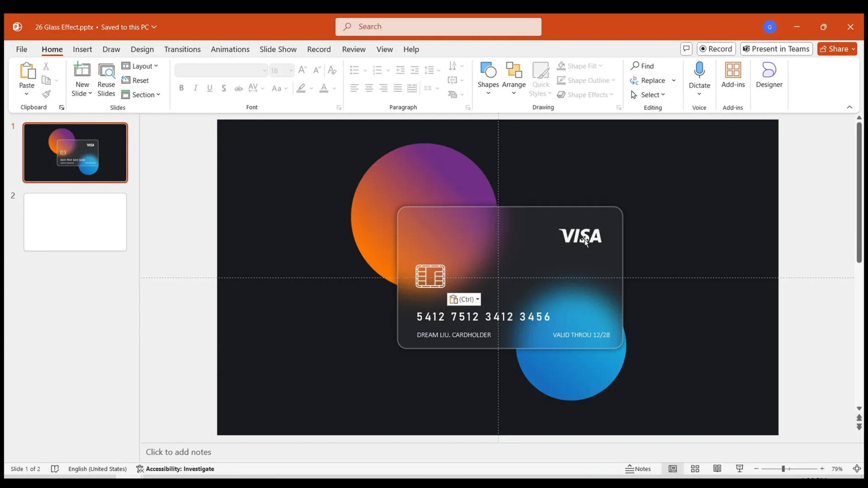The image size is (868, 488).
Task: Fit slide to current window
Action: coord(857,469)
